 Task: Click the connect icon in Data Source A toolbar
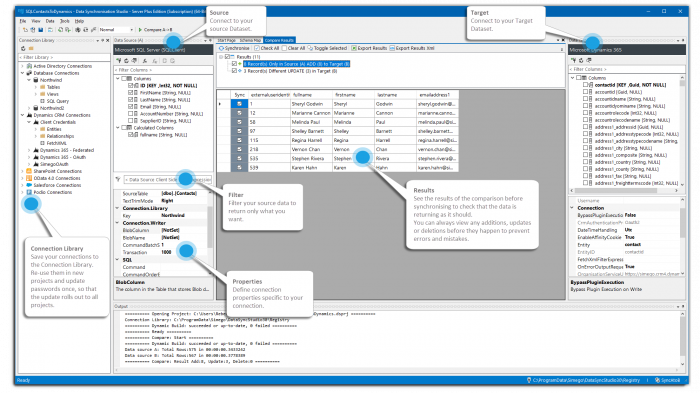click(x=119, y=61)
